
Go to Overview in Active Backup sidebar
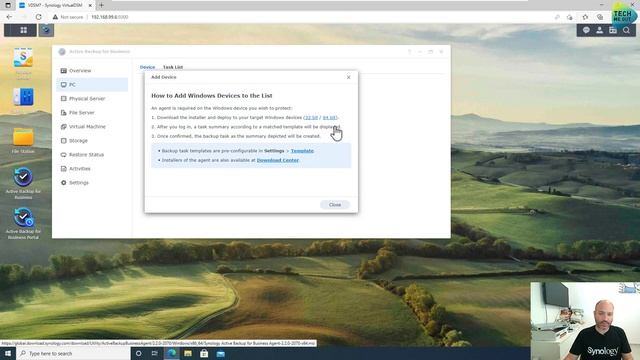point(92,71)
